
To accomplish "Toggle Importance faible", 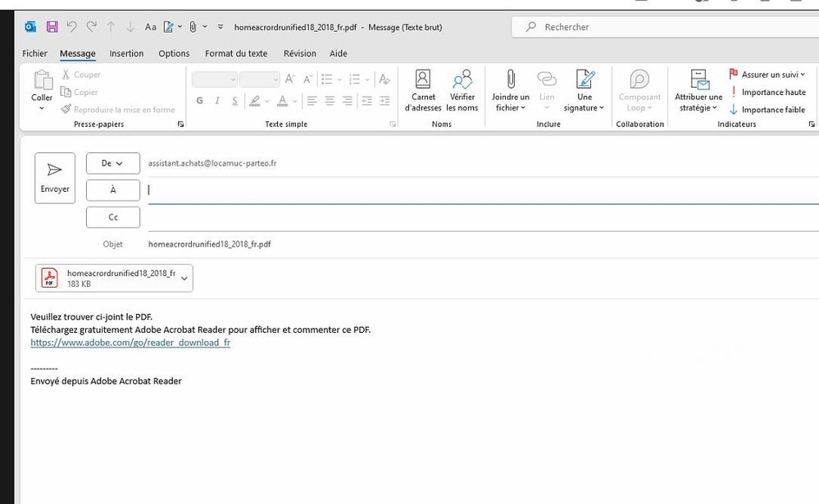I will pos(767,110).
